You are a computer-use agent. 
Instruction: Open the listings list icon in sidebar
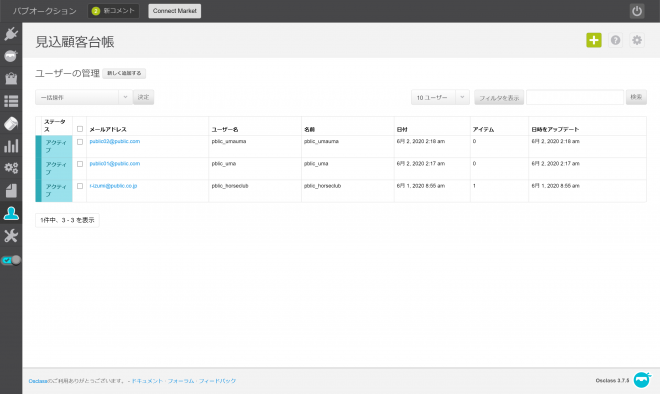pos(11,101)
